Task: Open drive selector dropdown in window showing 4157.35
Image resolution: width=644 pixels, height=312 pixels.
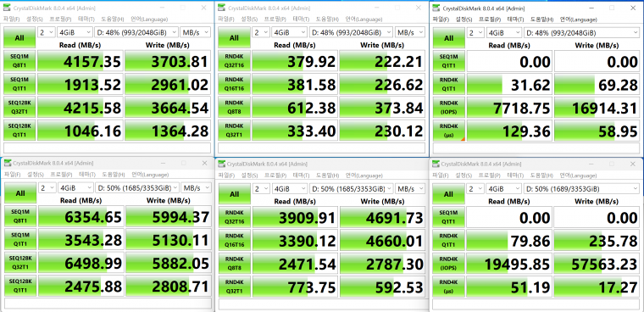Action: 136,32
